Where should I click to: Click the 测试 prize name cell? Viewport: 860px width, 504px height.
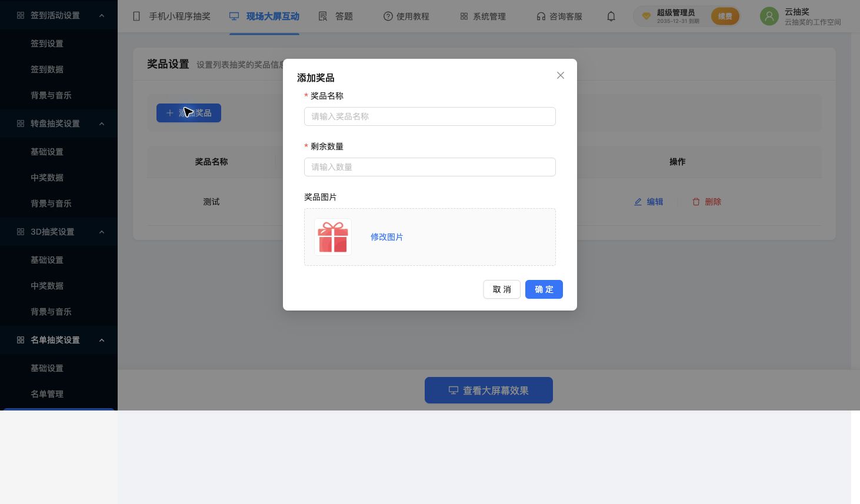click(211, 202)
